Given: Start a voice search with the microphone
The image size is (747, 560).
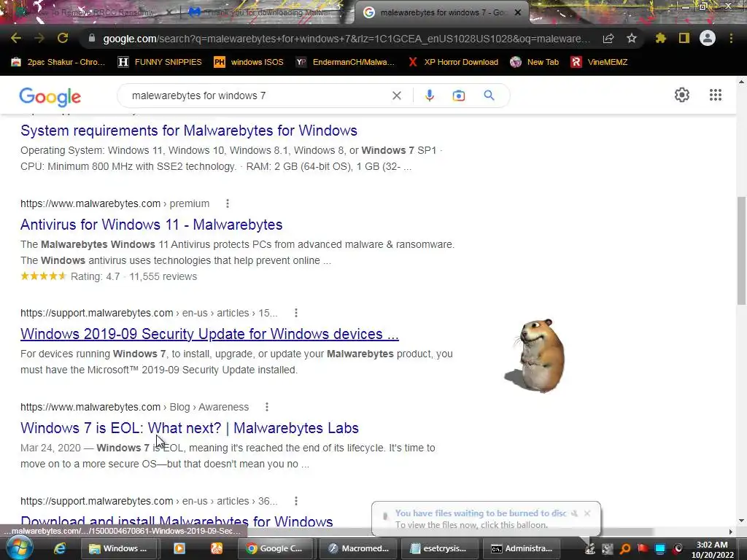Looking at the screenshot, I should [x=429, y=96].
